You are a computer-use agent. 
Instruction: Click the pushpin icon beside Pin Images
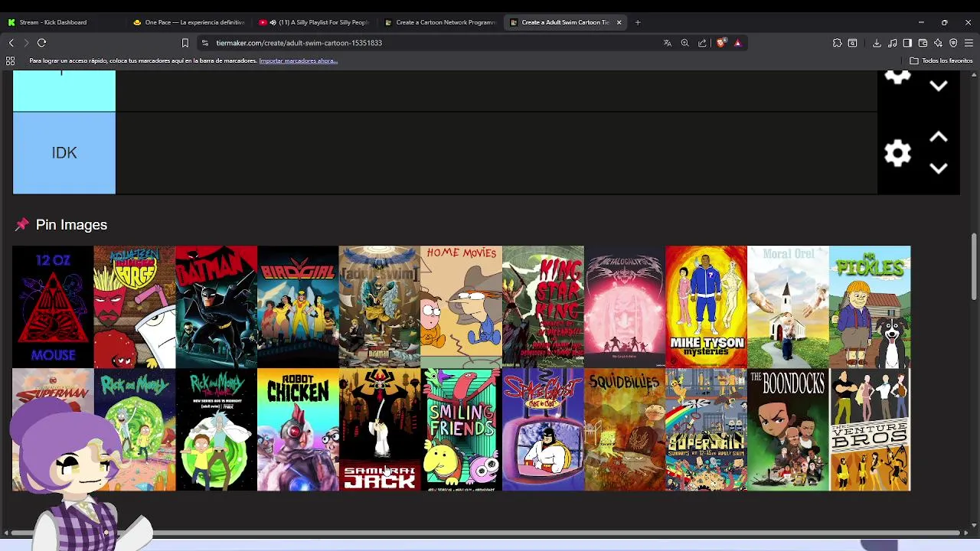(21, 224)
